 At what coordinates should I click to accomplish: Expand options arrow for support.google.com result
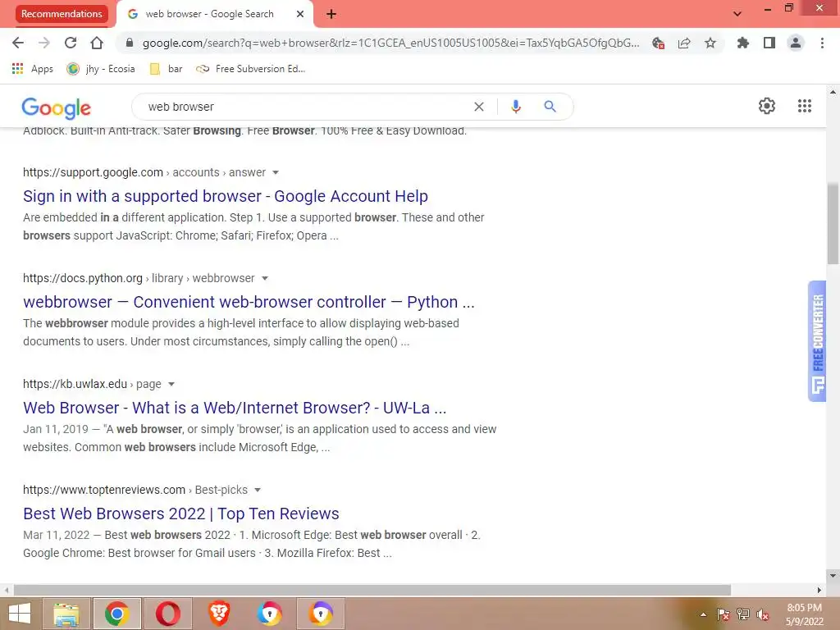pyautogui.click(x=276, y=172)
